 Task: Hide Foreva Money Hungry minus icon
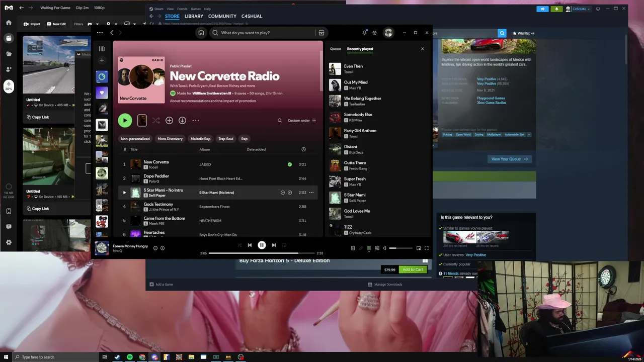pyautogui.click(x=155, y=248)
